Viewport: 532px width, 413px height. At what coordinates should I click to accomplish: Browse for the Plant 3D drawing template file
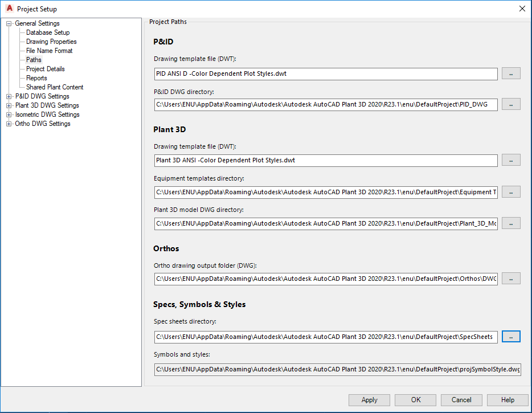coord(511,160)
